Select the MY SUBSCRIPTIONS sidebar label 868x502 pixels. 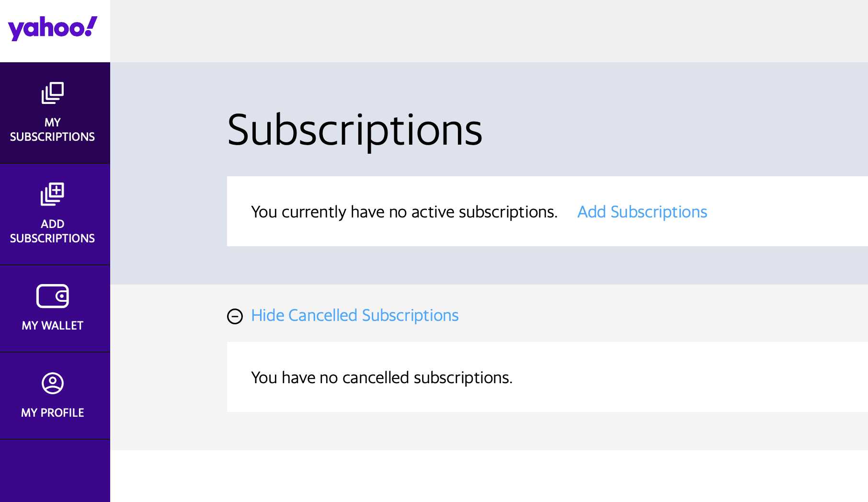click(53, 130)
